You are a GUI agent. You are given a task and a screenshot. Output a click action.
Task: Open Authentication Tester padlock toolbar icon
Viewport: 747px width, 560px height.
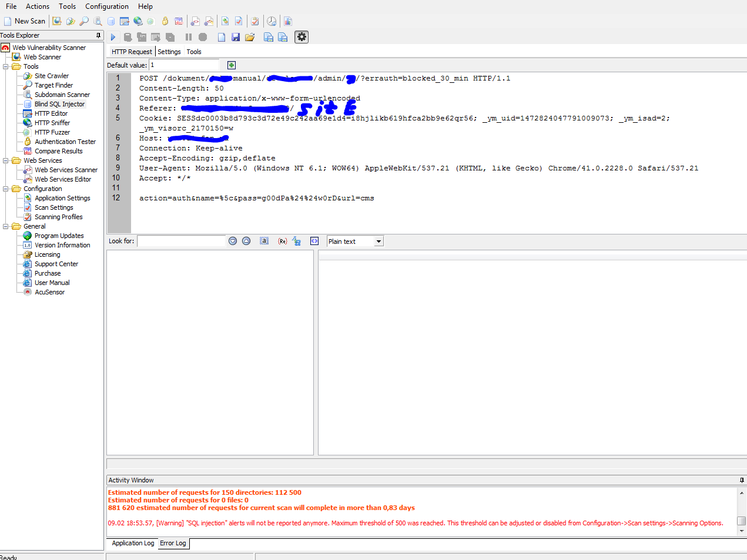[x=165, y=21]
